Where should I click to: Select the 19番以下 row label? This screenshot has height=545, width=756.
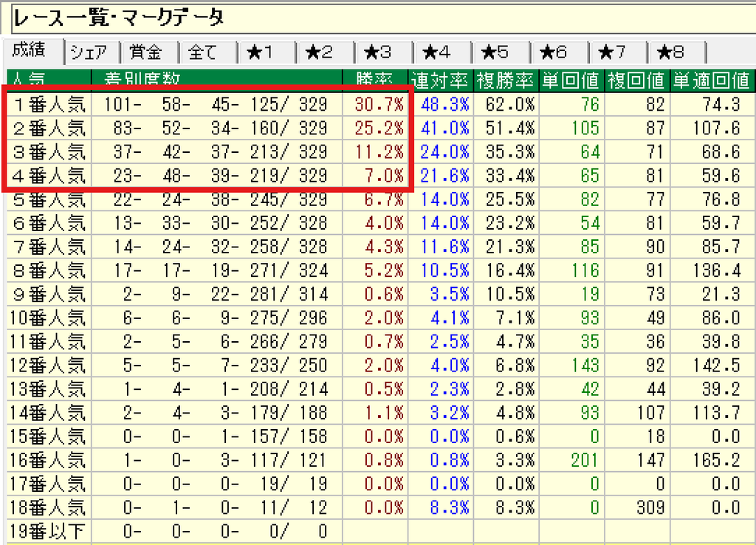49,531
